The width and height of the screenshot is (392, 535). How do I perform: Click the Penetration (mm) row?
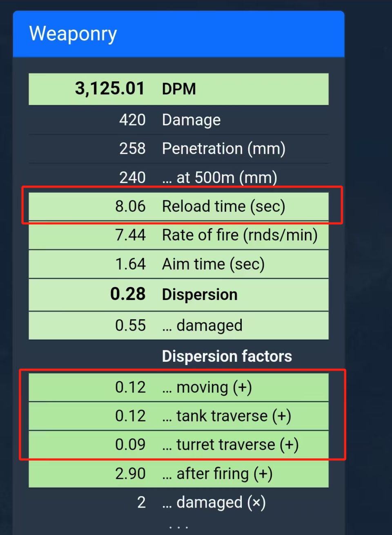click(x=178, y=149)
